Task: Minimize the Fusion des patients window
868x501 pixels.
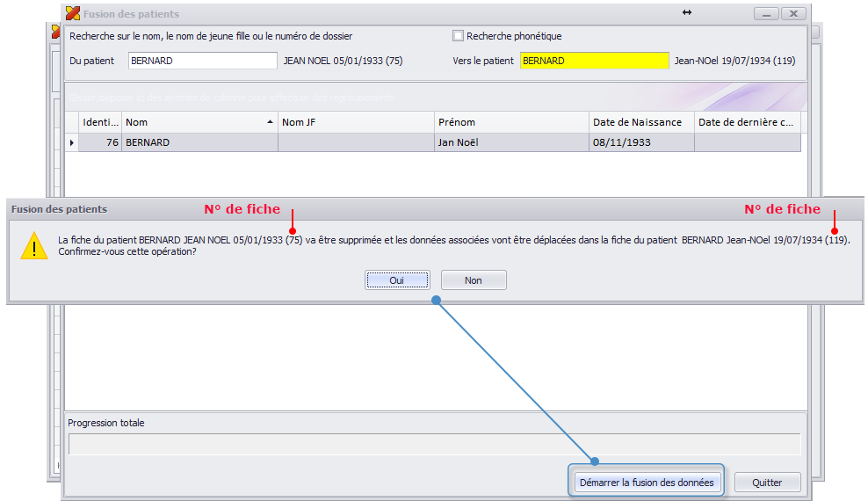Action: coord(766,13)
